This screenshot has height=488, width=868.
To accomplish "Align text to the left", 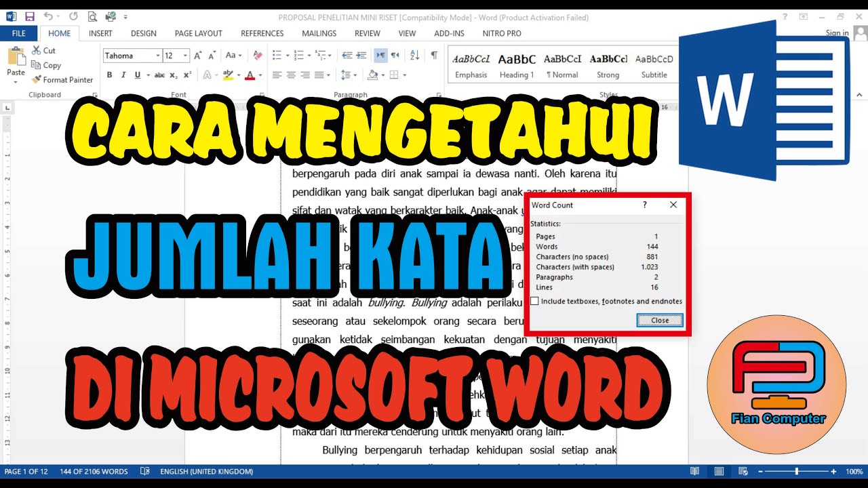I will (277, 75).
